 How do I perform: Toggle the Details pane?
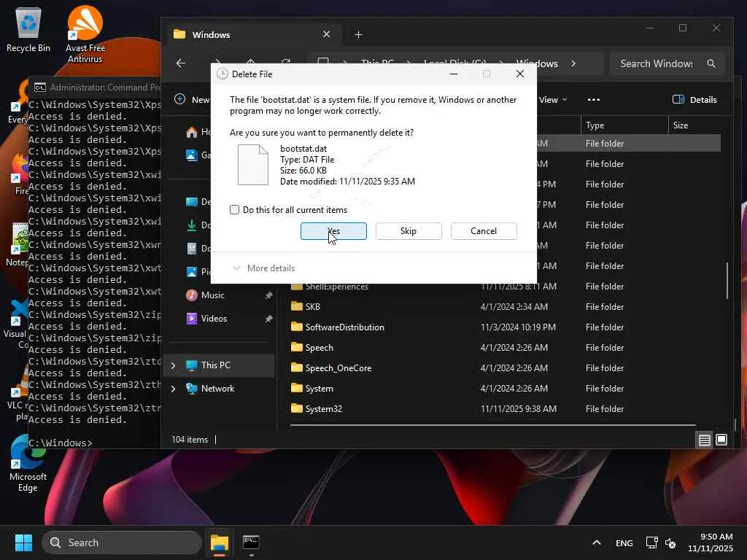(x=694, y=99)
